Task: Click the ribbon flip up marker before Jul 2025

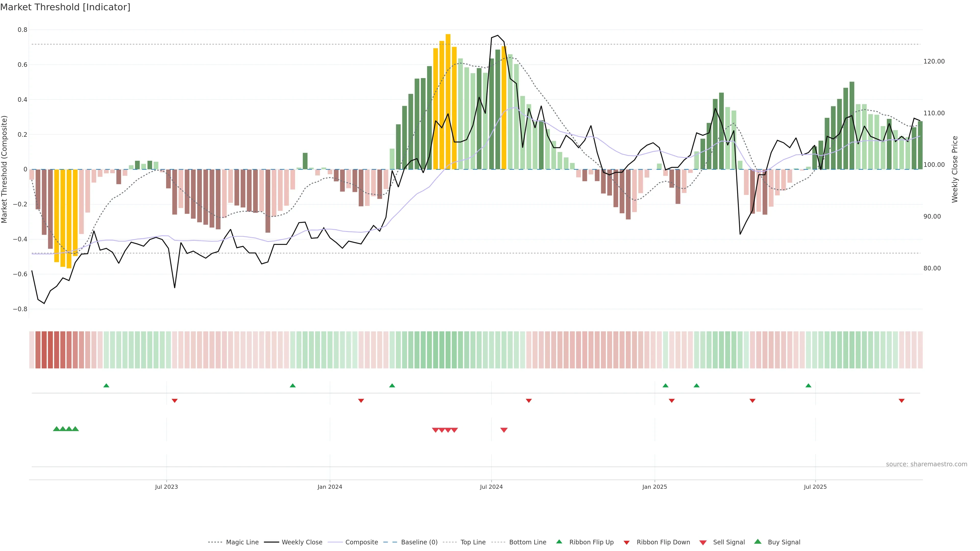Action: pyautogui.click(x=808, y=386)
